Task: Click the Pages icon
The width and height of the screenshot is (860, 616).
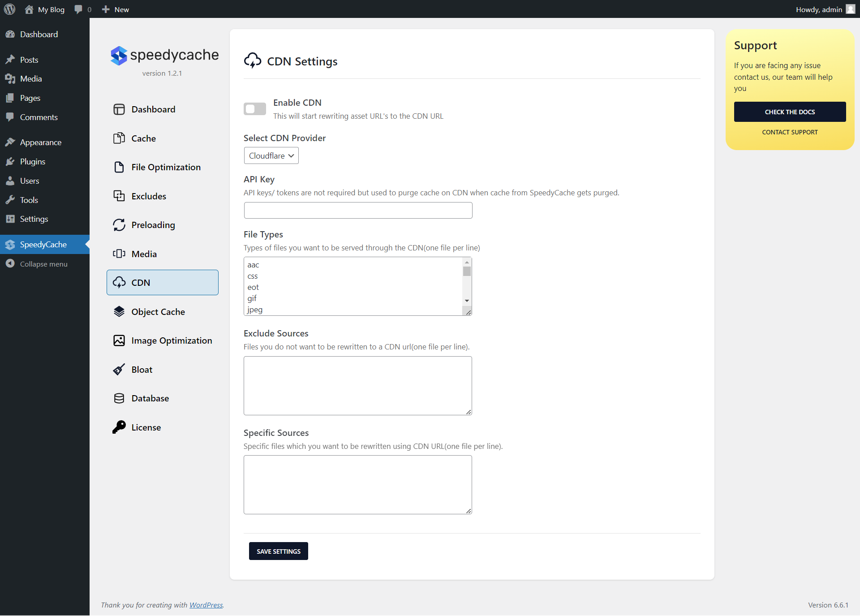Action: tap(10, 98)
